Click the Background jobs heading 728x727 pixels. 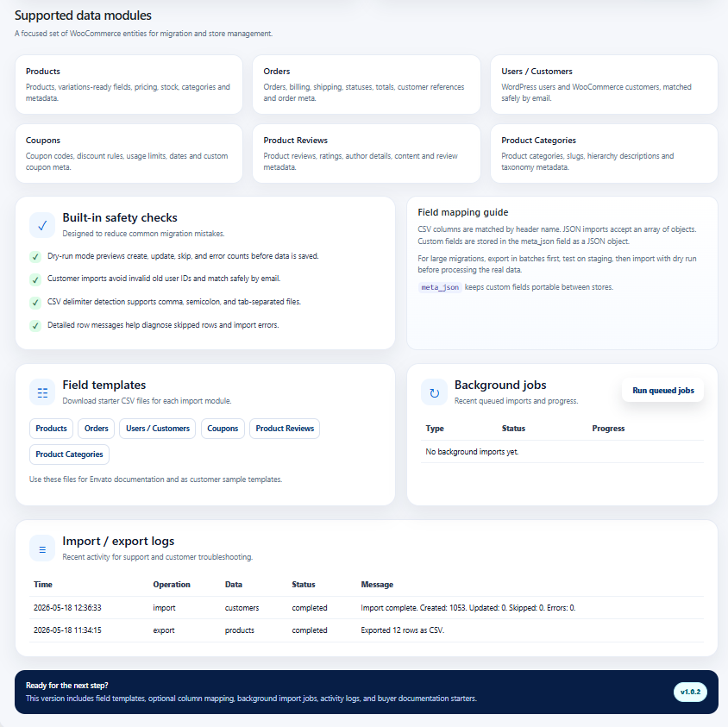coord(500,385)
